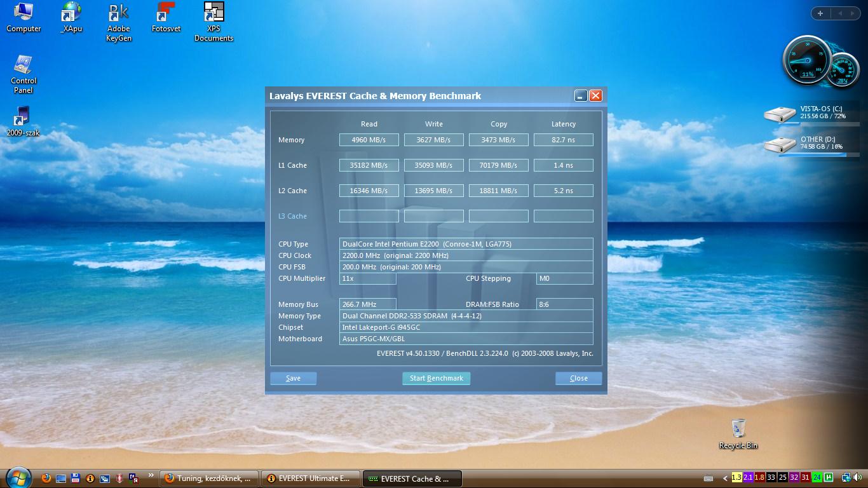The image size is (868, 488).
Task: Select the 2009-szak desktop shortcut
Action: pyautogui.click(x=24, y=121)
